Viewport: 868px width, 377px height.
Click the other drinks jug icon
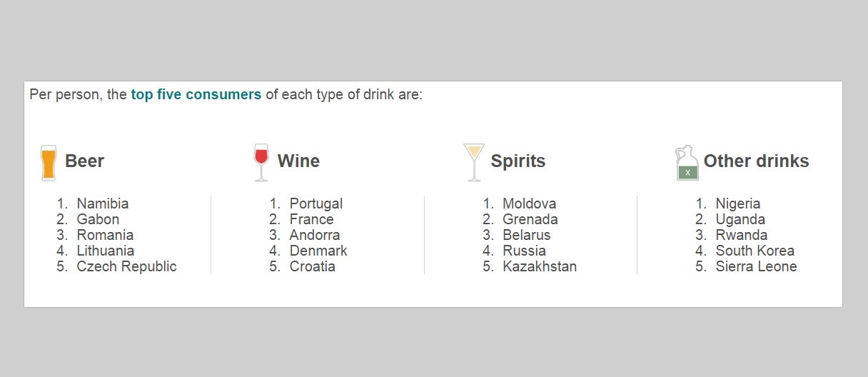tap(687, 163)
